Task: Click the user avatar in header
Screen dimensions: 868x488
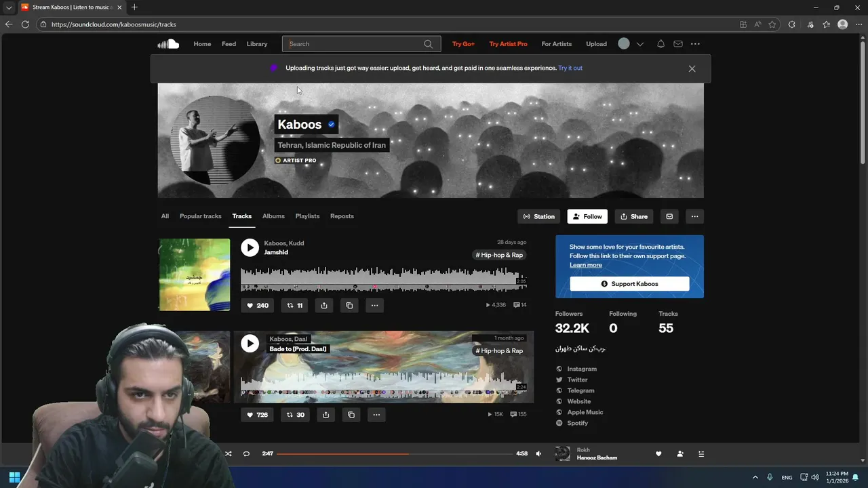Action: (x=624, y=44)
